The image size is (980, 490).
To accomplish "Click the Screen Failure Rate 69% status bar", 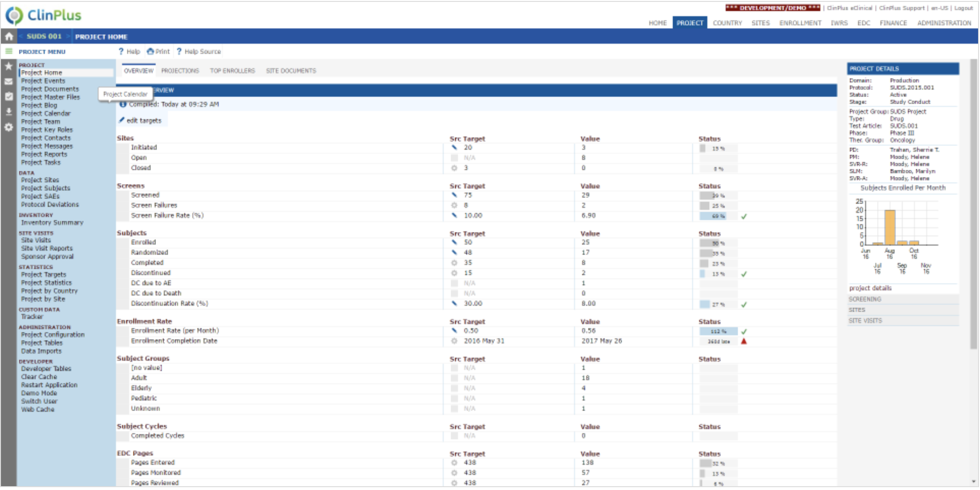I will coord(718,216).
